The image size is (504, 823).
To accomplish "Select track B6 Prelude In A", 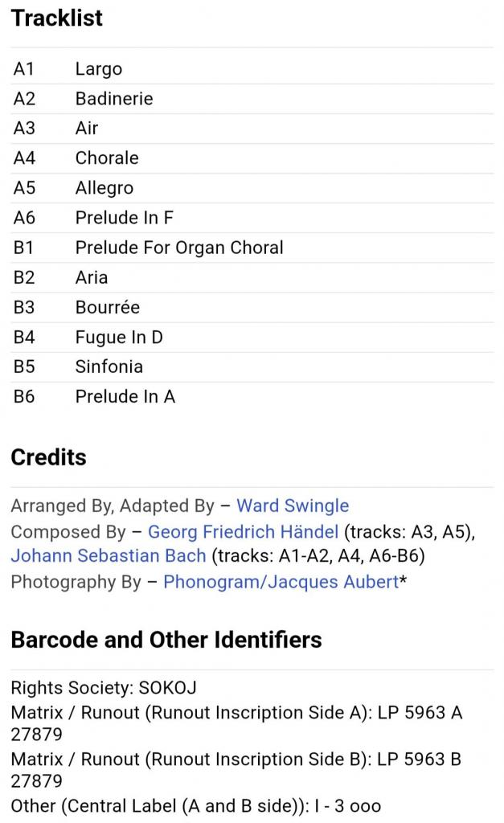I will coord(125,396).
